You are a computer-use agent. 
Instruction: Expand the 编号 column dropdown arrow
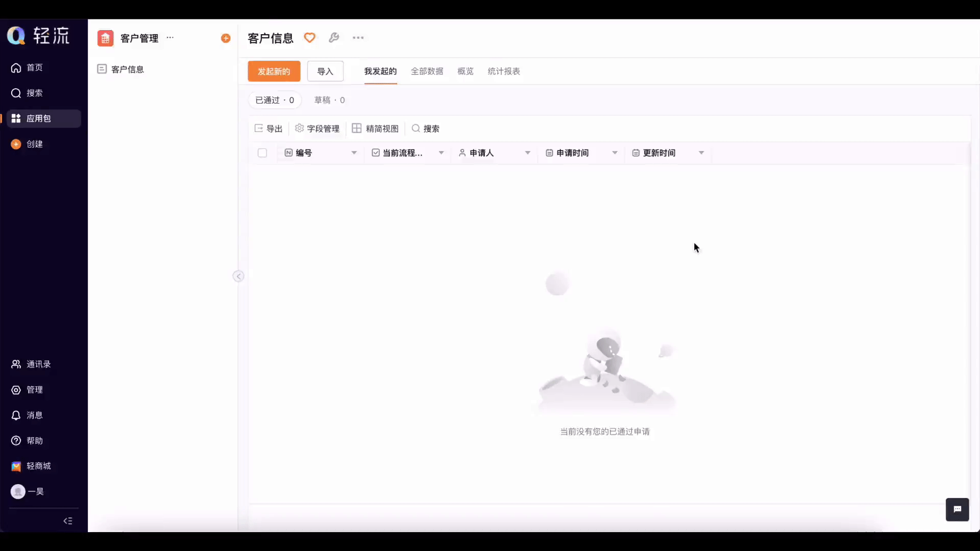coord(354,153)
